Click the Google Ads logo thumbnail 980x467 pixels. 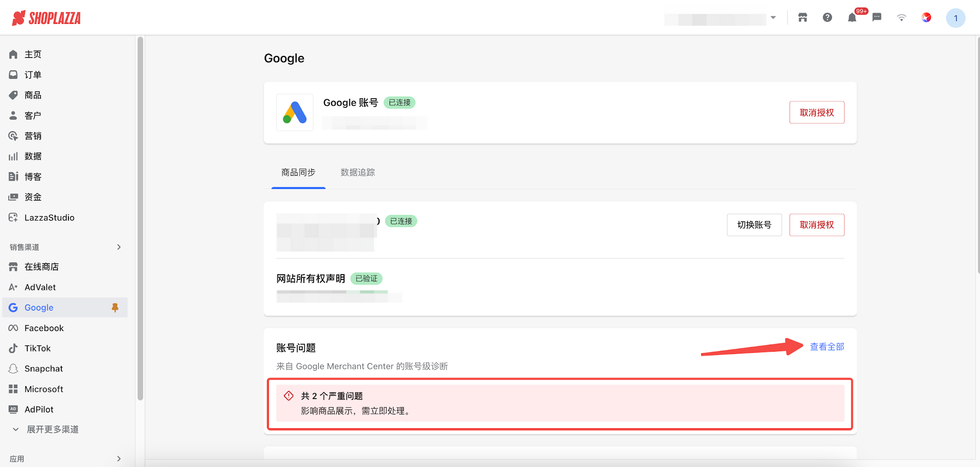pos(295,112)
